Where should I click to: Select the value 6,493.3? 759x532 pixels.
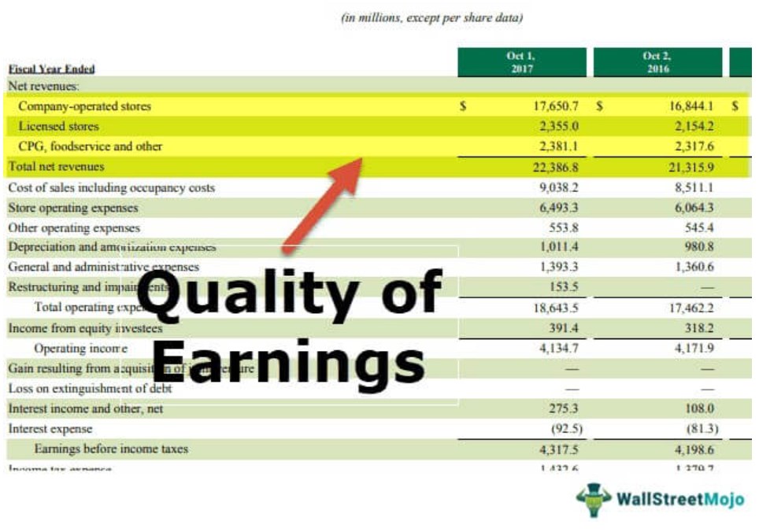click(559, 208)
